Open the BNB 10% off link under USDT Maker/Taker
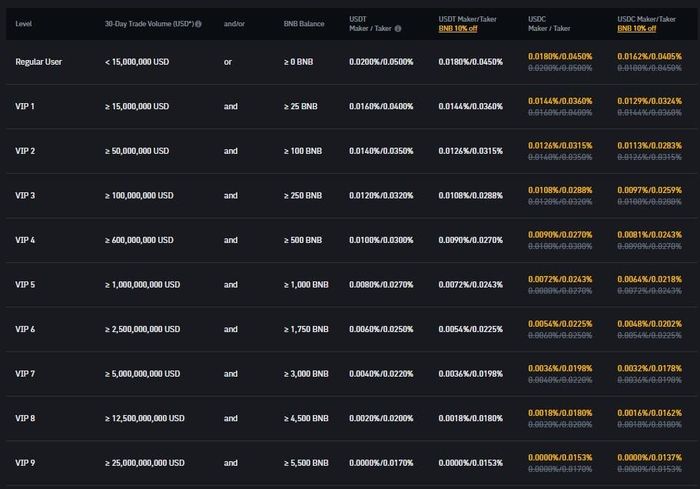This screenshot has width=700, height=489. (458, 29)
